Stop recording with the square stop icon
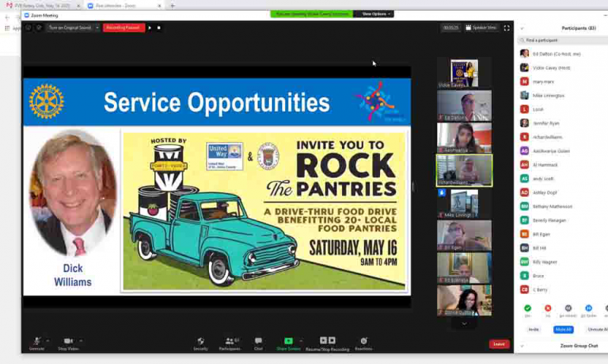Viewport: 608px width, 364px height. coord(159,27)
